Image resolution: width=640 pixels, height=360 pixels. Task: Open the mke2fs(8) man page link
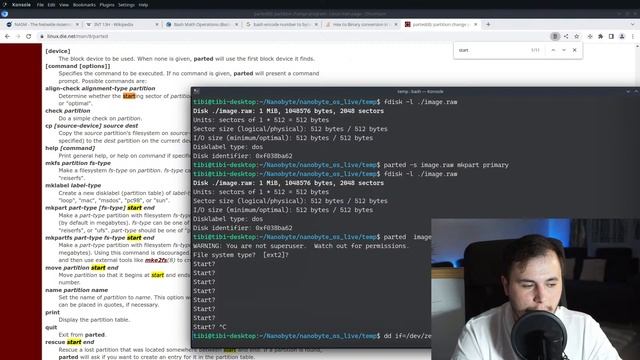(156, 260)
